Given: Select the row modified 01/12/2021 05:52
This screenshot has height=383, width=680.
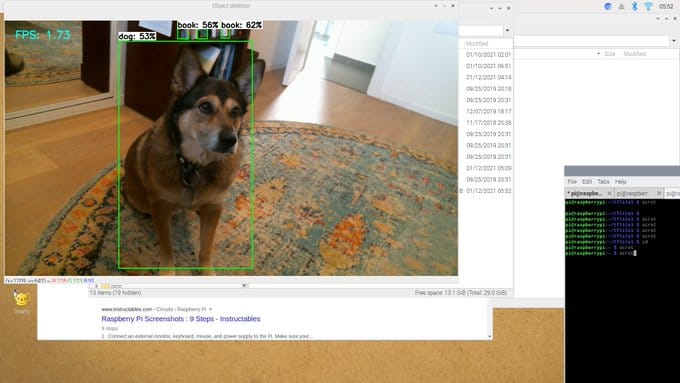Looking at the screenshot, I should [488, 191].
